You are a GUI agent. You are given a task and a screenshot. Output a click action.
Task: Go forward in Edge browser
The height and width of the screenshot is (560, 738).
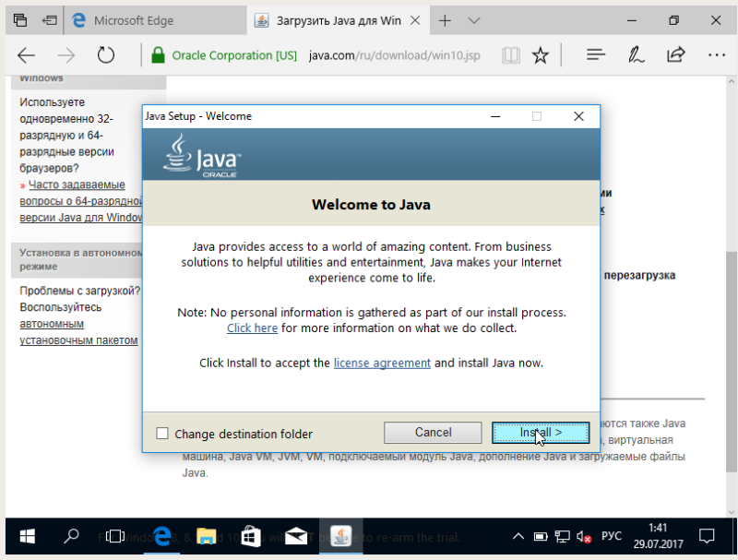pyautogui.click(x=65, y=55)
